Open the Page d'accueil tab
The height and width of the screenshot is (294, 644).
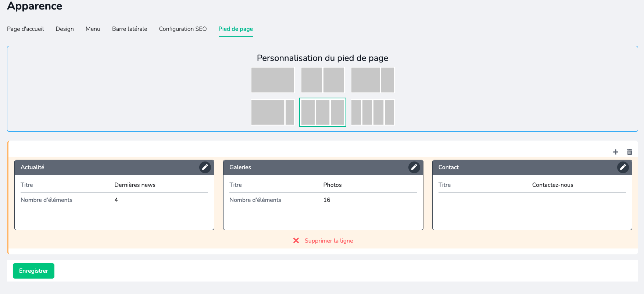pos(25,29)
